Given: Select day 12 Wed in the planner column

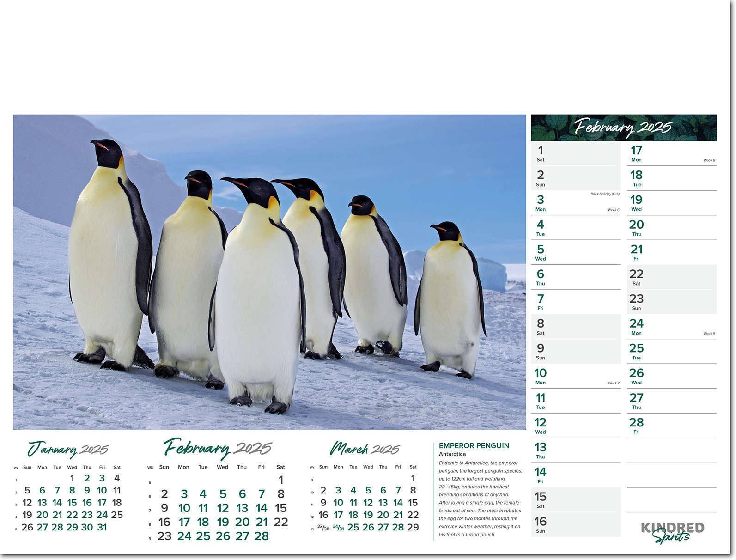Looking at the screenshot, I should click(576, 426).
